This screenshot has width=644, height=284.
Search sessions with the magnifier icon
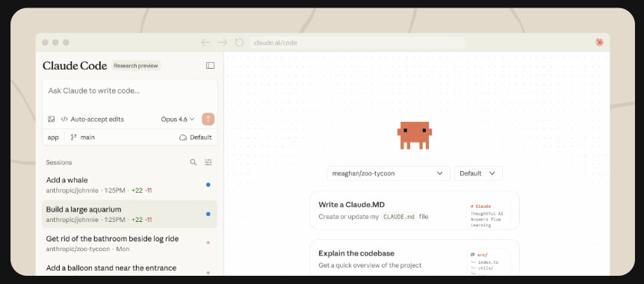click(x=193, y=162)
